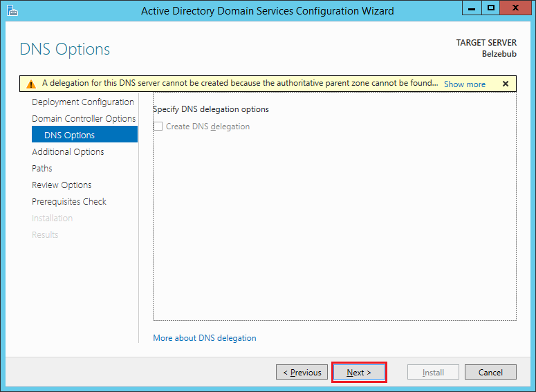This screenshot has height=392, width=536.
Task: Select the greyed Results step
Action: (45, 235)
